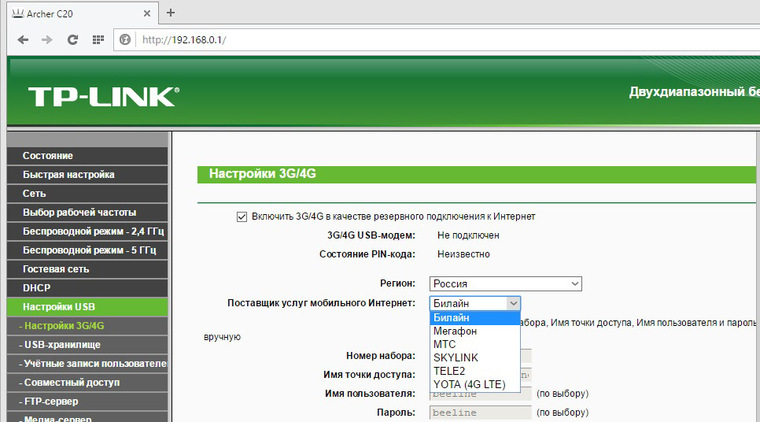Open USB-хранилище submenu item

87,344
